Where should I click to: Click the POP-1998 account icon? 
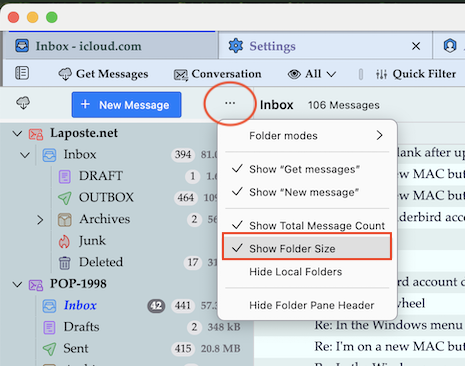coord(36,285)
